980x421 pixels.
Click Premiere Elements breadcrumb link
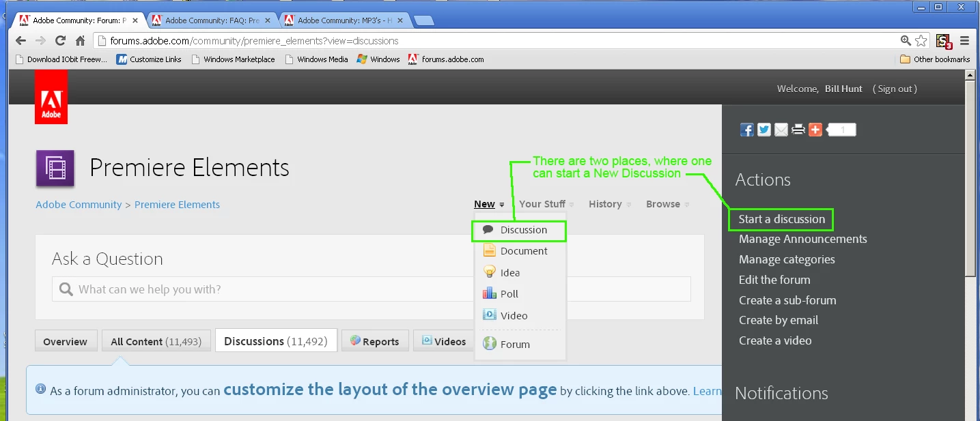[x=177, y=205]
